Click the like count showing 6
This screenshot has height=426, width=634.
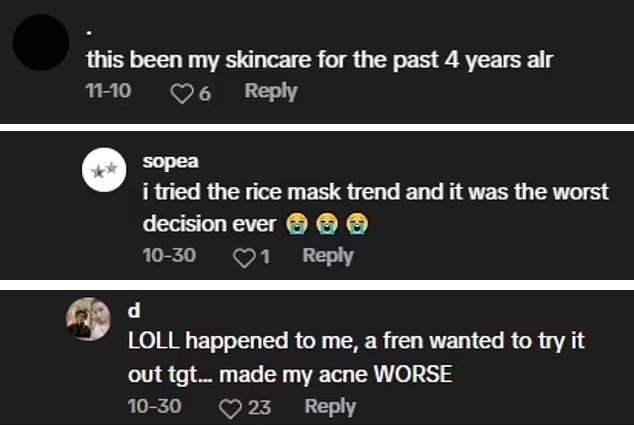click(203, 93)
